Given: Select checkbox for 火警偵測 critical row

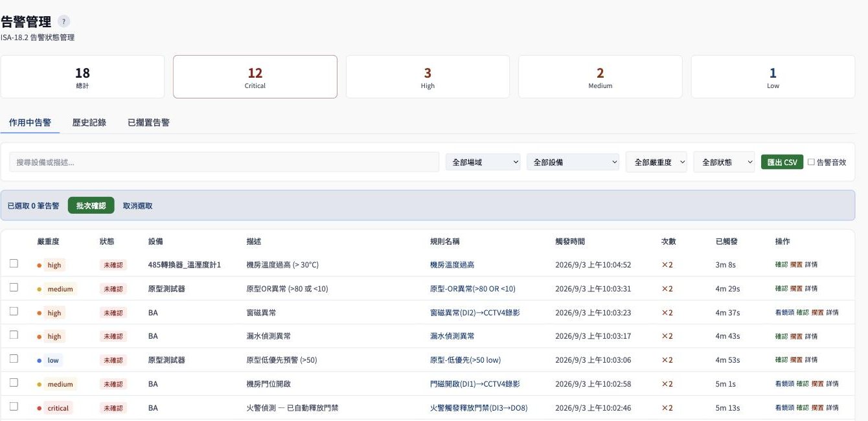Looking at the screenshot, I should [x=14, y=407].
